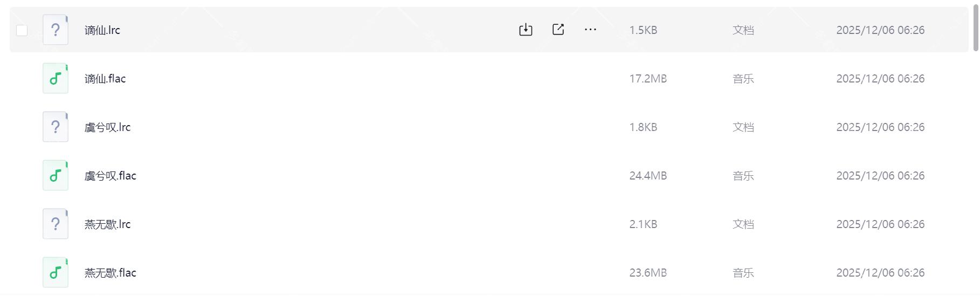Open more options for 谪仙.lrc
The width and height of the screenshot is (980, 296).
590,30
